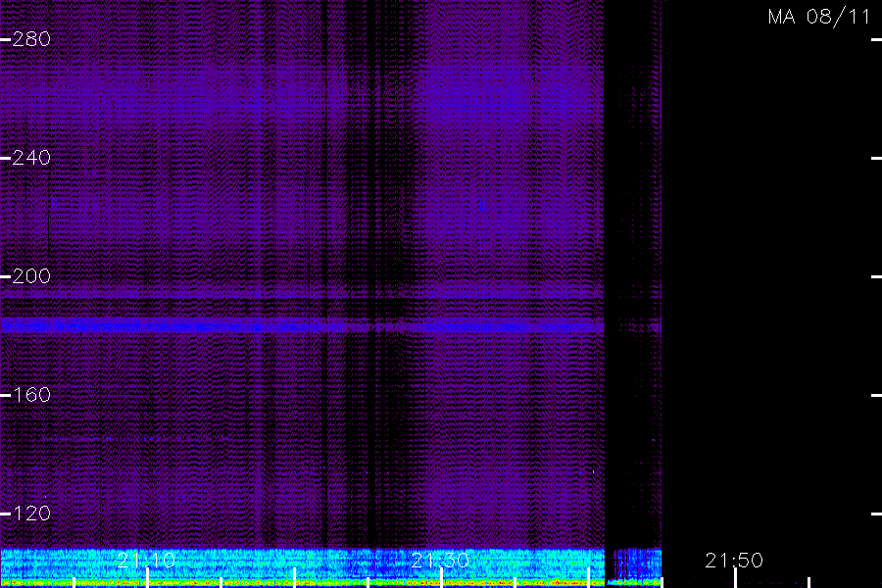Click the 200 frequency axis label
This screenshot has height=588, width=882.
31,276
